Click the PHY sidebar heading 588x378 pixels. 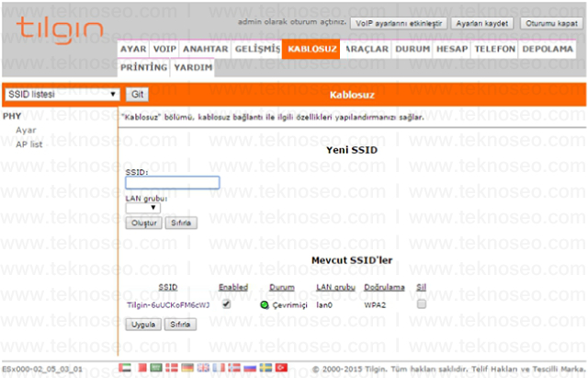(x=12, y=116)
